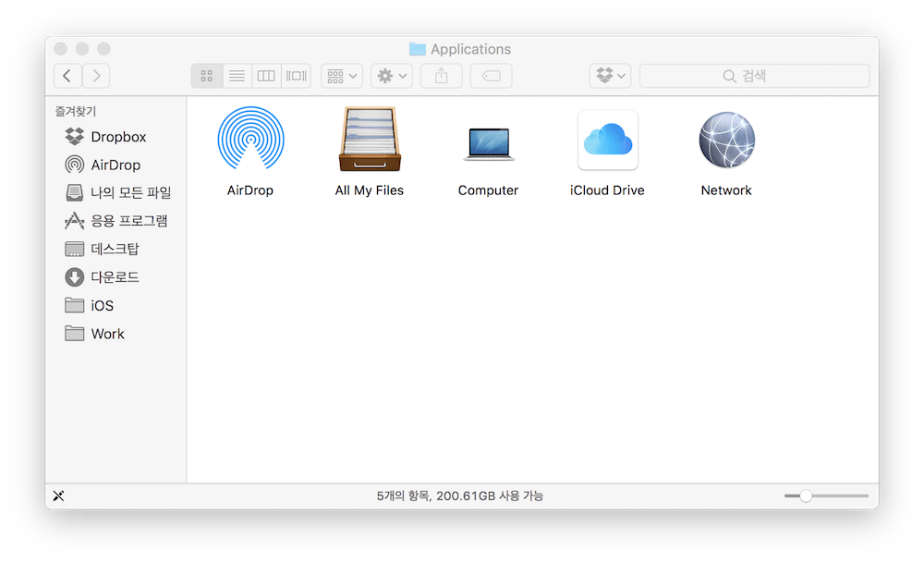Click the Applications folder icon in title bar
The height and width of the screenshot is (563, 924).
tap(418, 49)
